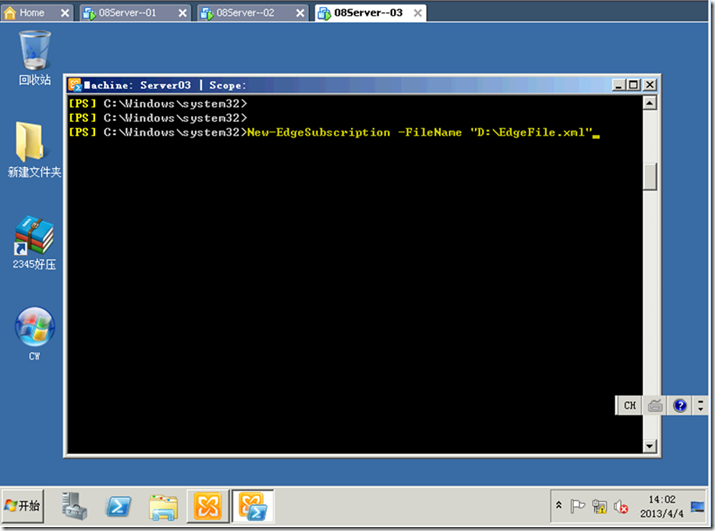Go to the Home tab
The width and height of the screenshot is (715, 531).
[36, 13]
